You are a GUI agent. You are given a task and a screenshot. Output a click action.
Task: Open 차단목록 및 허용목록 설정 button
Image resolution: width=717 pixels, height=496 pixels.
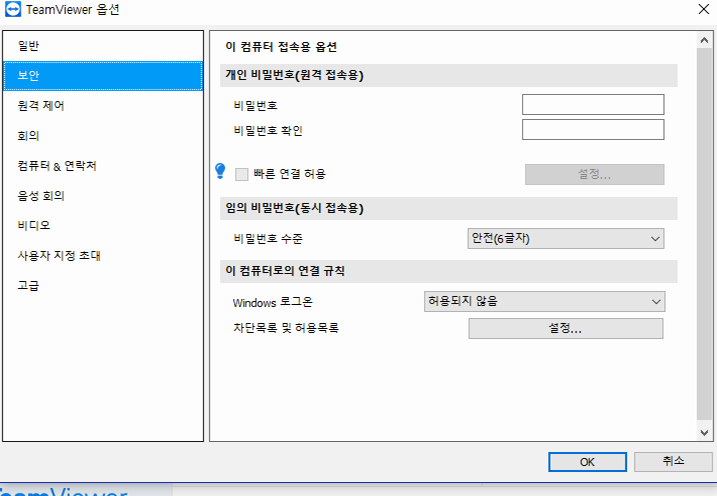coord(566,329)
